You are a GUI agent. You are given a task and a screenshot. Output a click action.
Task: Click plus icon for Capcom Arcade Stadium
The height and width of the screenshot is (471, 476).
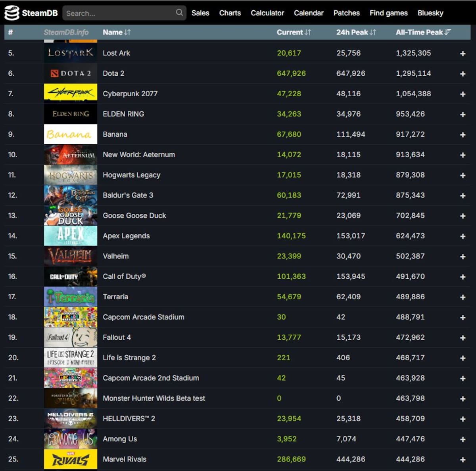click(x=463, y=318)
